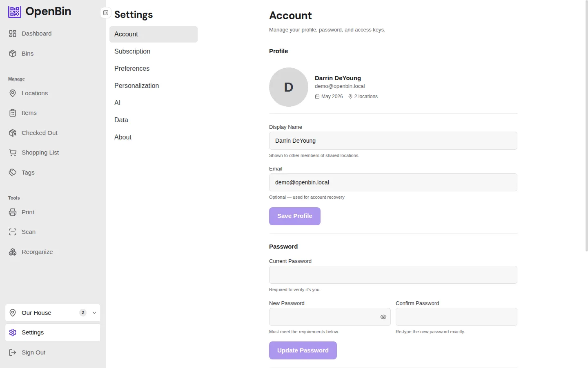Click the Reorganize boxes icon
588x368 pixels.
(13, 252)
